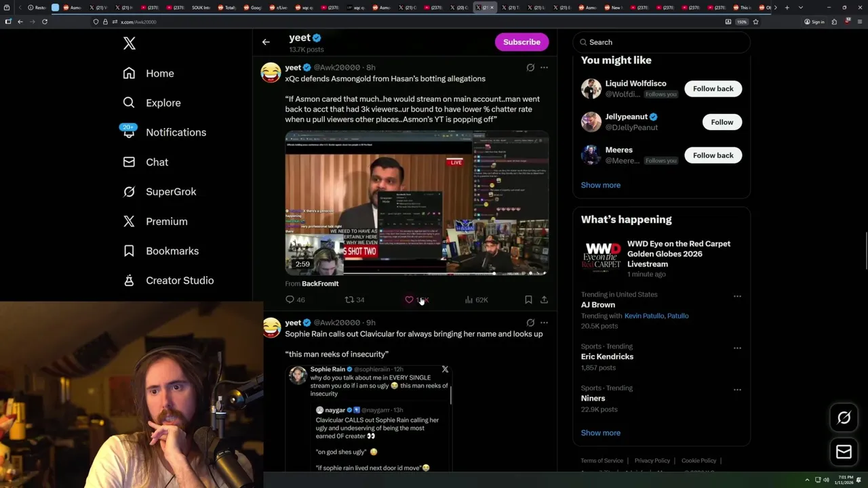This screenshot has height=488, width=868.
Task: Play the 2:59 video thumbnail
Action: 416,203
